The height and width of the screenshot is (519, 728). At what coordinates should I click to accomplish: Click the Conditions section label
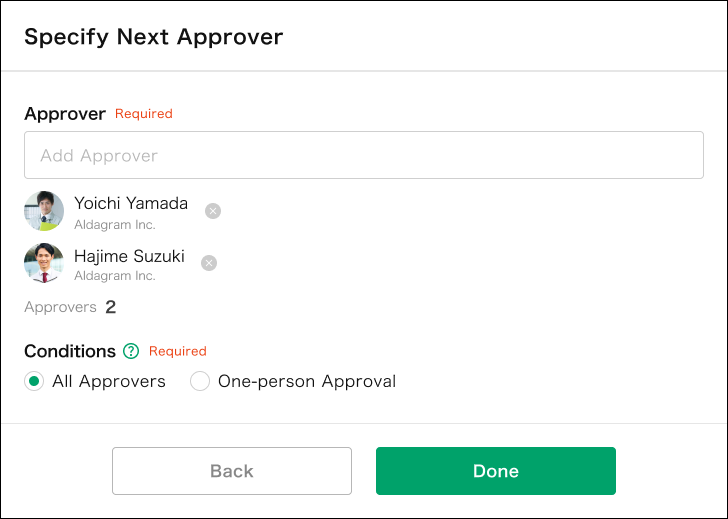(70, 351)
